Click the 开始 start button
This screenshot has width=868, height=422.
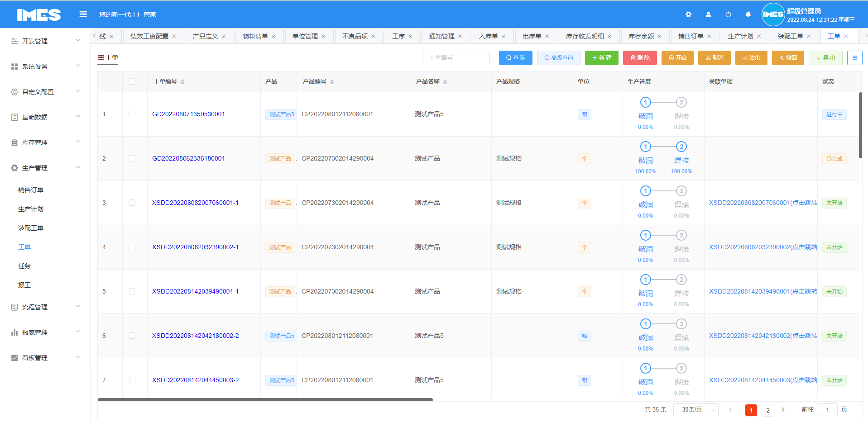click(x=678, y=58)
